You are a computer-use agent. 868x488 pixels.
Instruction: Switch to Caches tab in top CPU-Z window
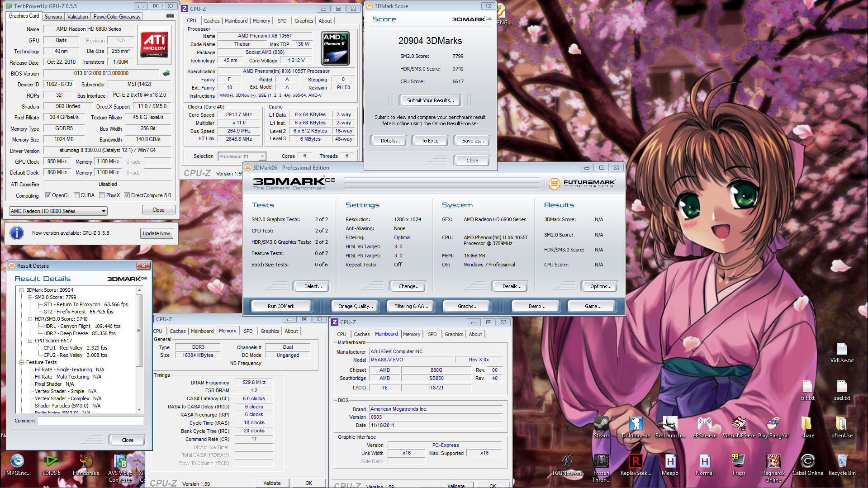point(211,21)
